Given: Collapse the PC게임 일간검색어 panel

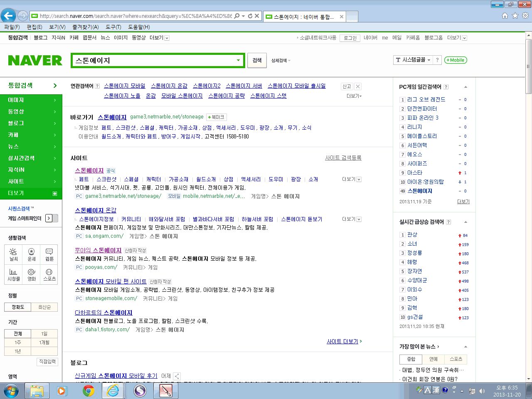Looking at the screenshot, I should pos(465,87).
